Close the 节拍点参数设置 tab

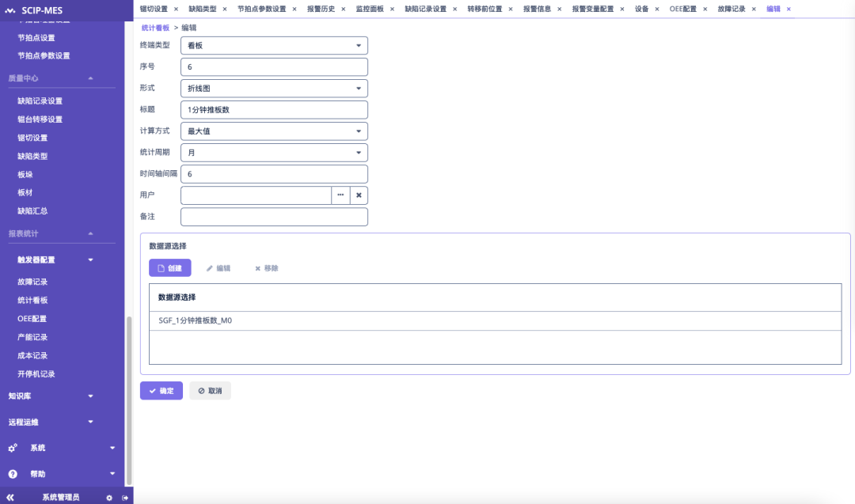pyautogui.click(x=294, y=9)
